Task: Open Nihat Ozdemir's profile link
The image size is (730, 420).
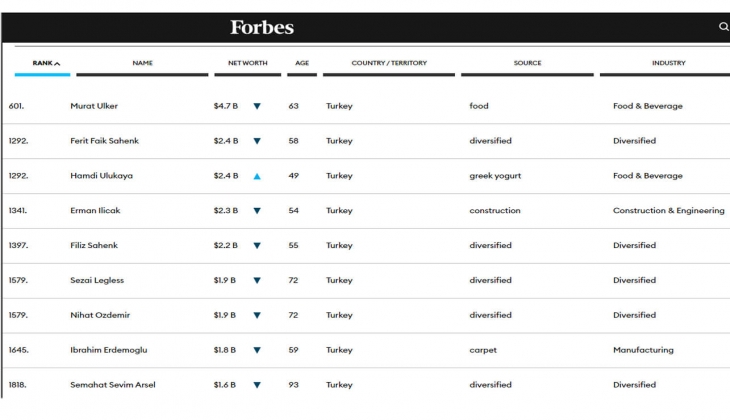Action: point(100,315)
